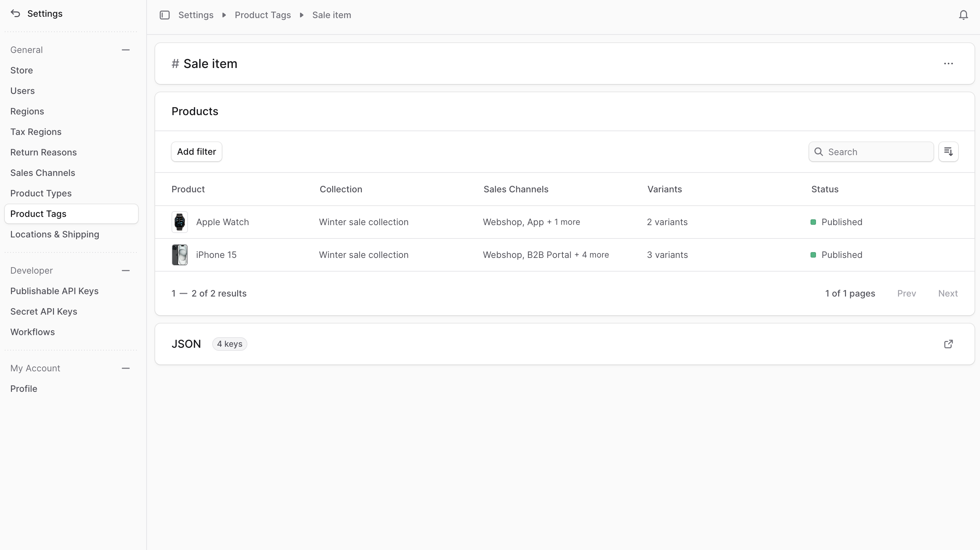Image resolution: width=980 pixels, height=550 pixels.
Task: Open the Profile account page
Action: coord(24,389)
